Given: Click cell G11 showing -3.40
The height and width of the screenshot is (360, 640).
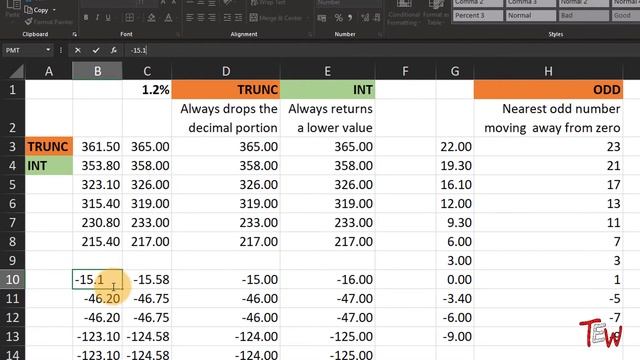Looking at the screenshot, I should pyautogui.click(x=455, y=298).
